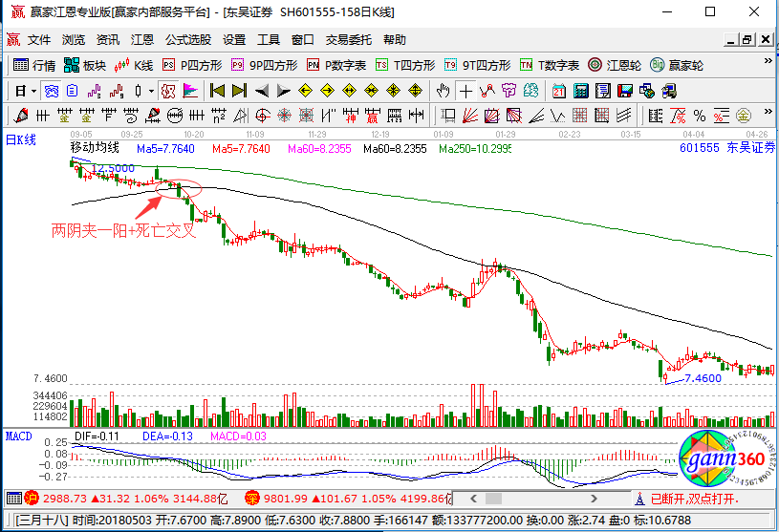
Task: Open the 板块 sector view
Action: coord(85,65)
